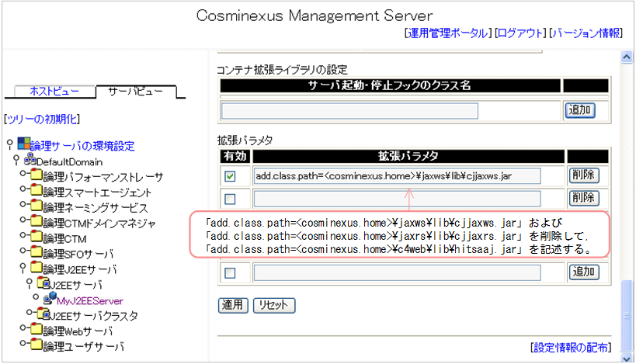Click the ツリーの初期化 link
Viewport: 636px width, 364px height.
pyautogui.click(x=42, y=120)
